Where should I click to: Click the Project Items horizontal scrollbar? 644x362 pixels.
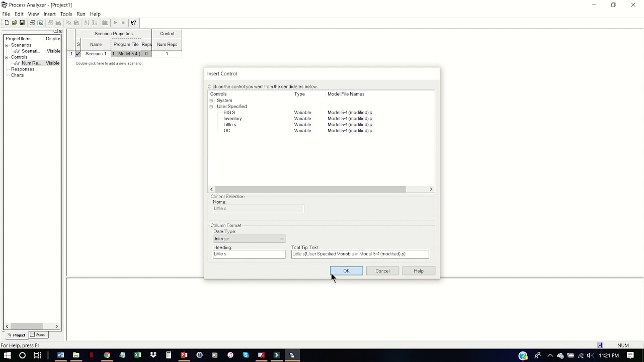(27, 326)
